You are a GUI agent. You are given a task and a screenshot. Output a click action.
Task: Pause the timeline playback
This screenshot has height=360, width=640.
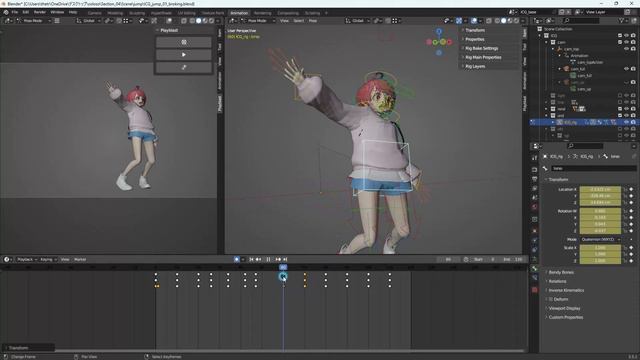coord(268,259)
